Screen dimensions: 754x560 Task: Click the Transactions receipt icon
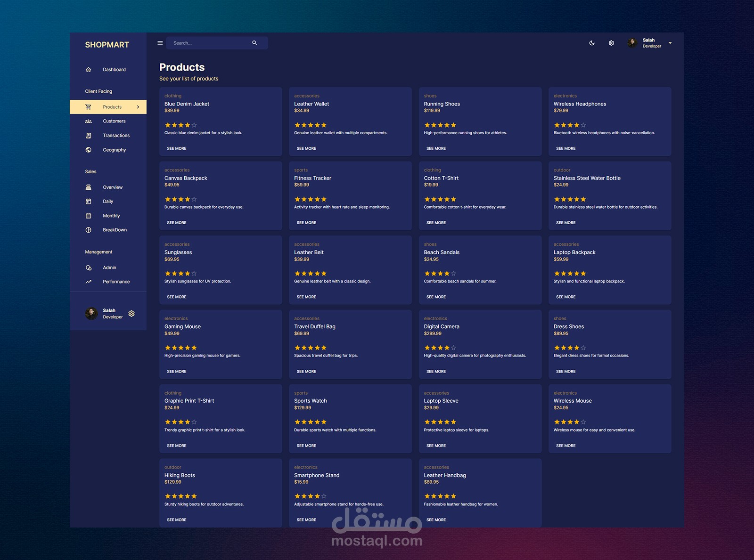pos(89,136)
